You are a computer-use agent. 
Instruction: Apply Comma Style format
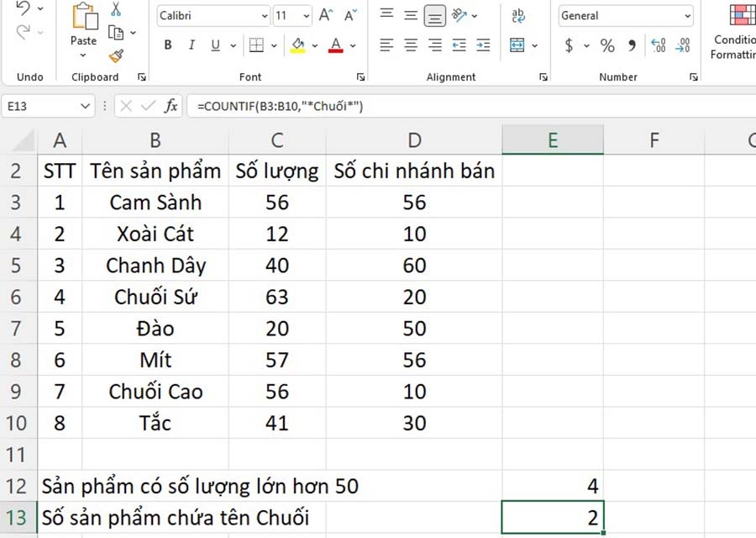632,45
